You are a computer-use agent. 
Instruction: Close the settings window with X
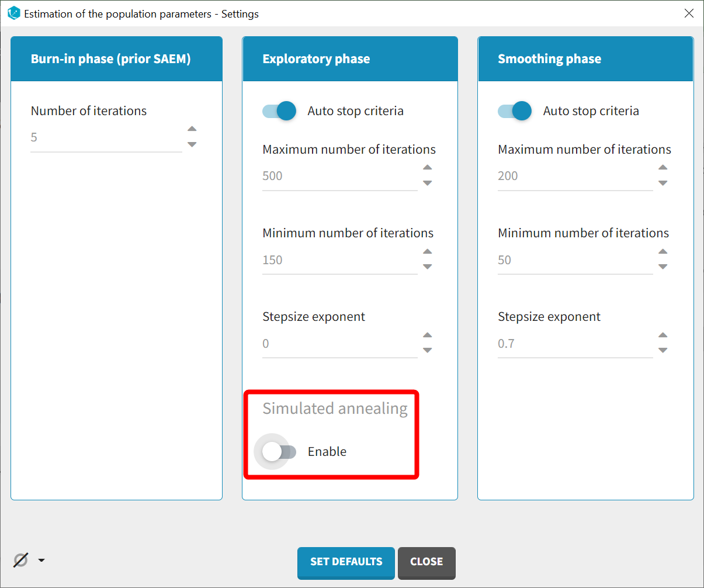click(x=689, y=13)
